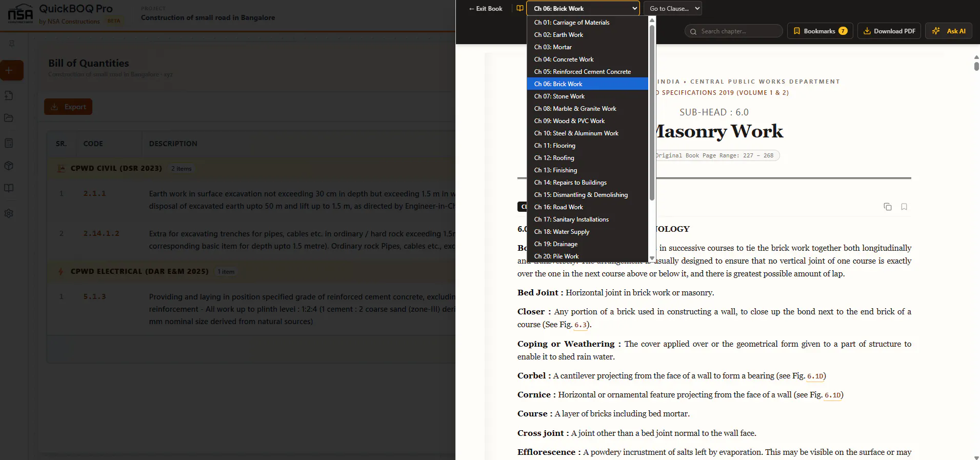Image resolution: width=980 pixels, height=460 pixels.
Task: Select highlighted Ch 06: Brick Work option
Action: [588, 84]
